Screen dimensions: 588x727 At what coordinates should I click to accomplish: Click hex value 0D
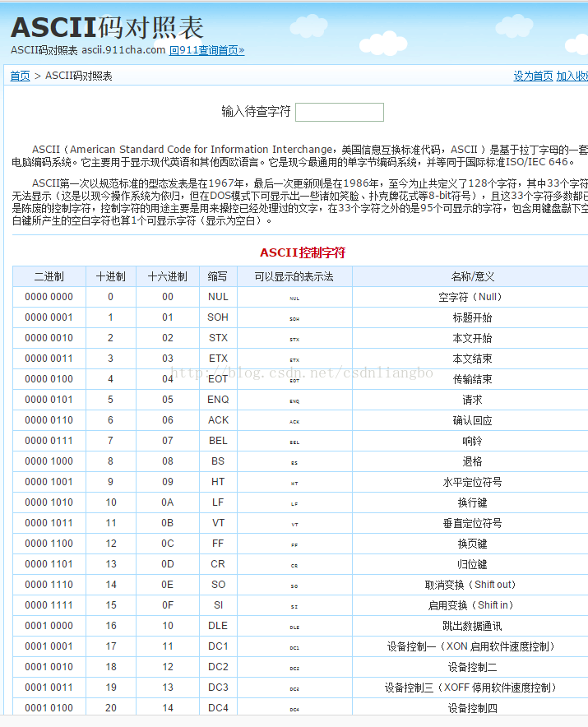(x=168, y=564)
